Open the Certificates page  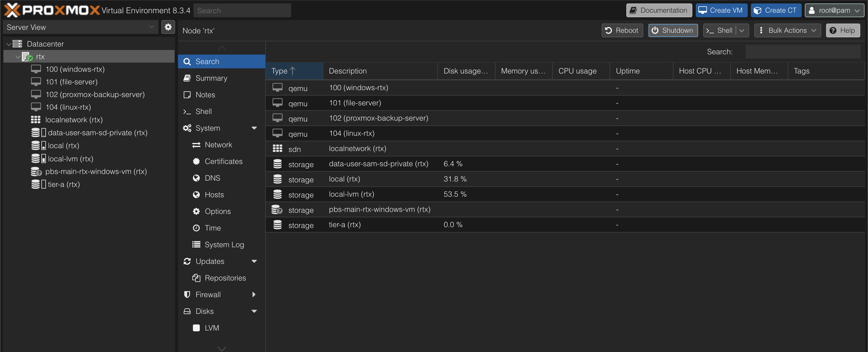pyautogui.click(x=221, y=161)
